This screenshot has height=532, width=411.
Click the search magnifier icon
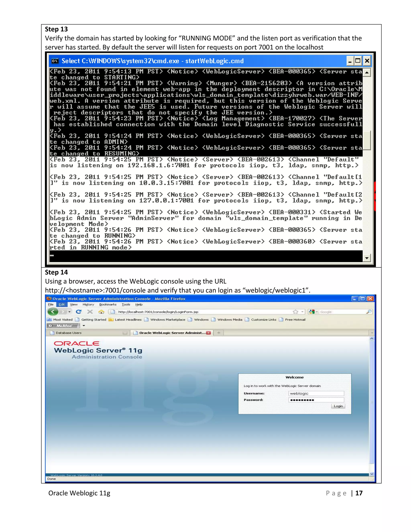(369, 312)
